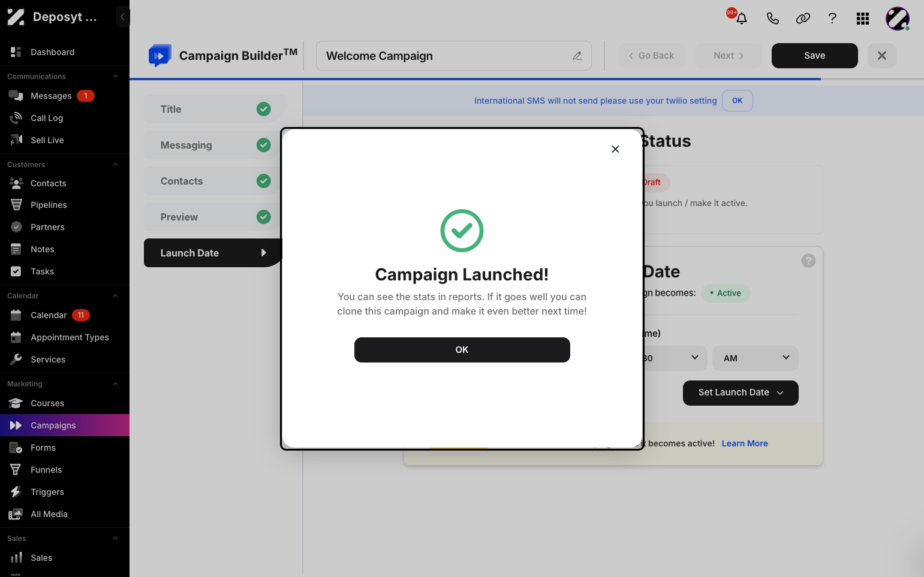This screenshot has width=924, height=577.
Task: Click the link chain icon in header
Action: click(x=803, y=19)
